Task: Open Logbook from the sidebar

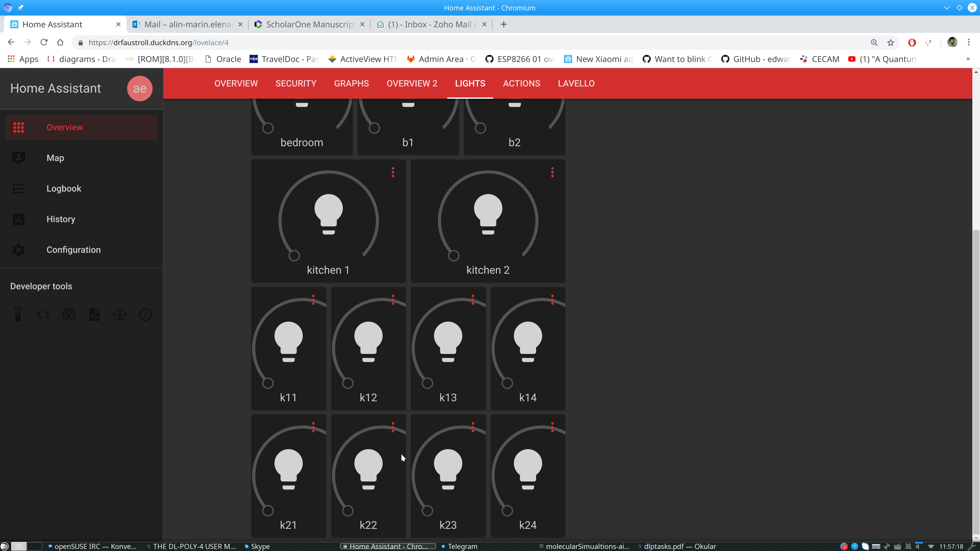Action: 64,188
